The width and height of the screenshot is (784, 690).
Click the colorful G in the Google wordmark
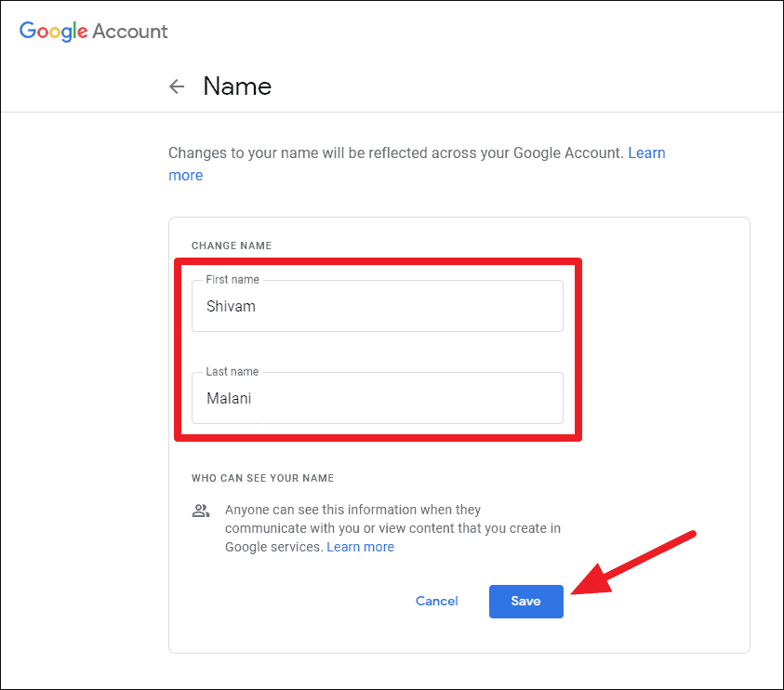(23, 31)
